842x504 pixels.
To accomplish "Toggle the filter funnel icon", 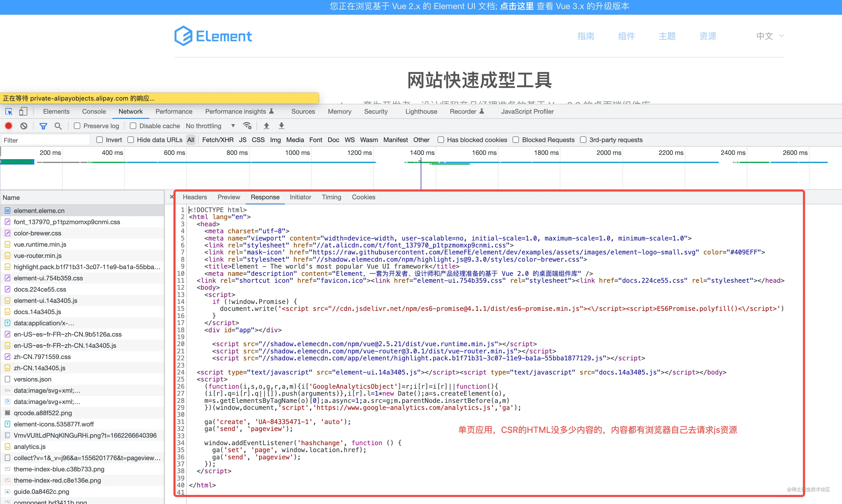I will coord(43,126).
